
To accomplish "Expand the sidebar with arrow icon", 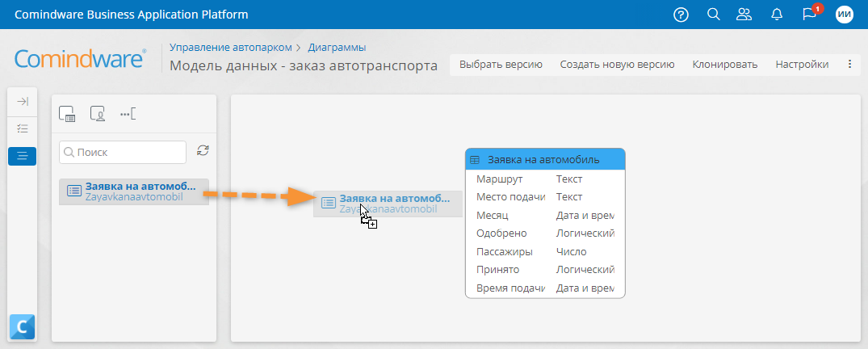I will point(23,101).
